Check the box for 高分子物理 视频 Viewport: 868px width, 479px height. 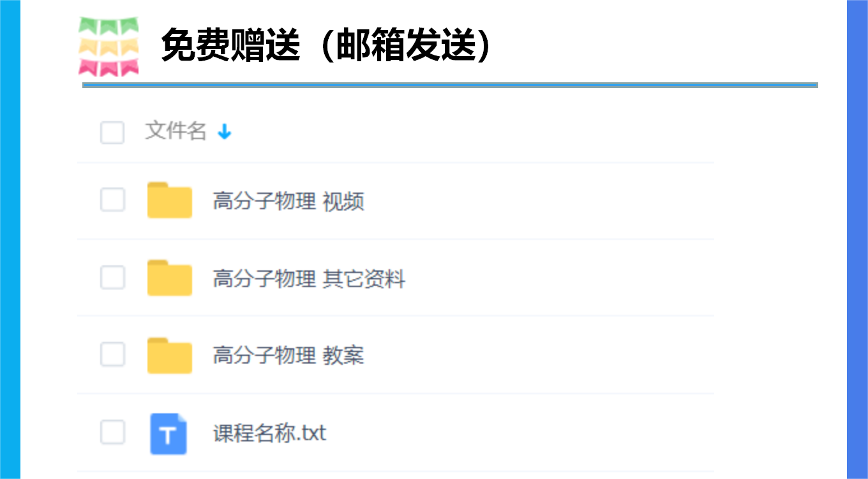(x=112, y=200)
